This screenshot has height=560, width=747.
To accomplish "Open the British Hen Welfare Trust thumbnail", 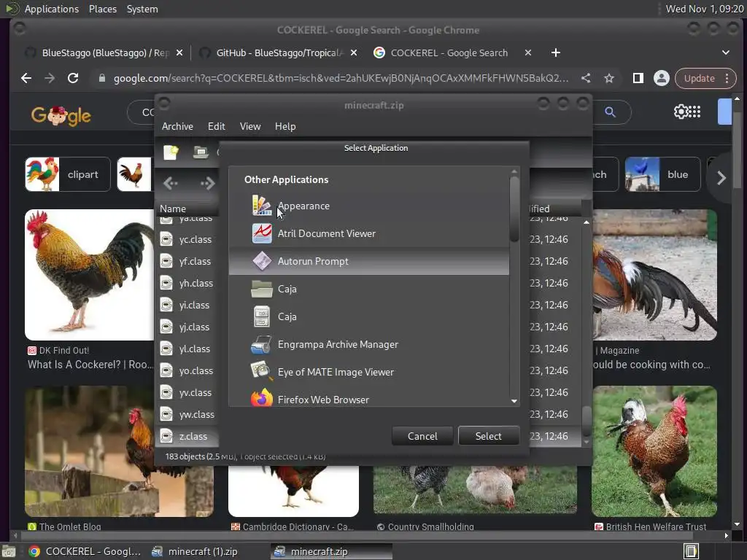I will pos(654,451).
